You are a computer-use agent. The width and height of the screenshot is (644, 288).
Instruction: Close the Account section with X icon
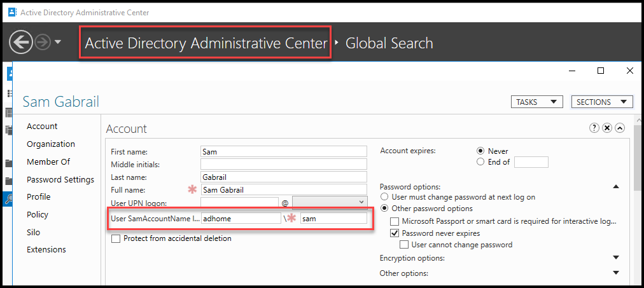607,128
